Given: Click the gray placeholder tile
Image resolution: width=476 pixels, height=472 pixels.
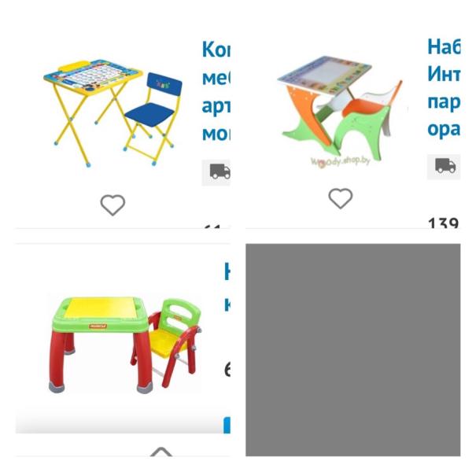Looking at the screenshot, I should 352,350.
